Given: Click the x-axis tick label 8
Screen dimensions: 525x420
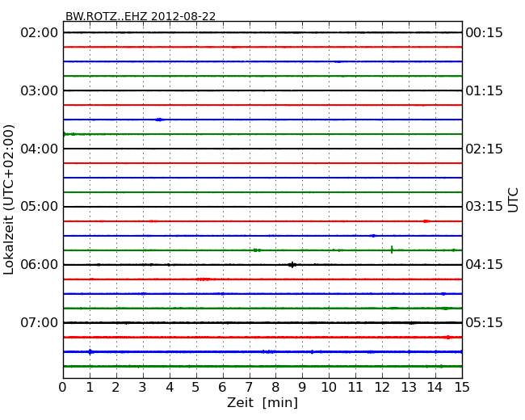Looking at the screenshot, I should pos(275,388).
